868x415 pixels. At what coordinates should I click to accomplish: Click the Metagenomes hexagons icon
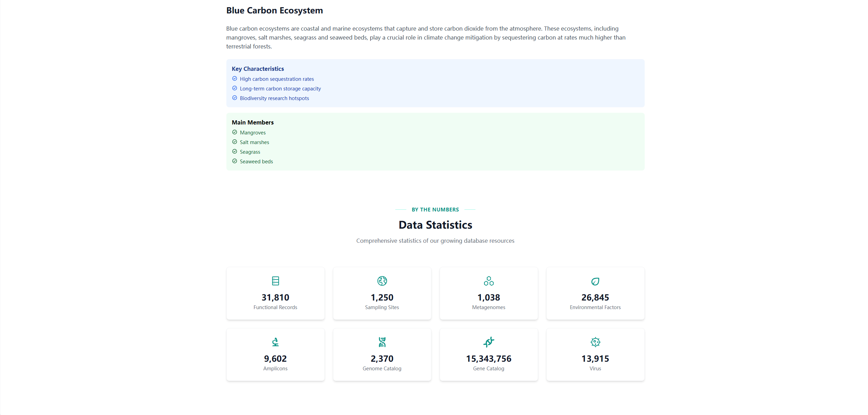(489, 281)
